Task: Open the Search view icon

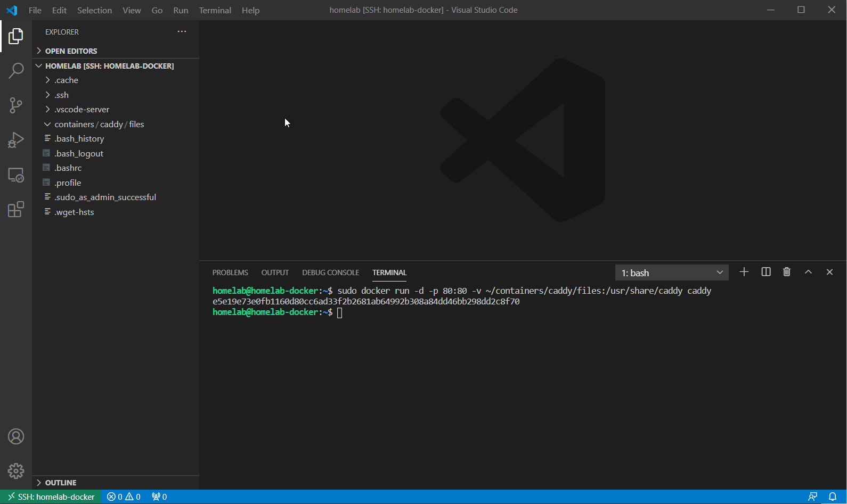Action: (16, 70)
